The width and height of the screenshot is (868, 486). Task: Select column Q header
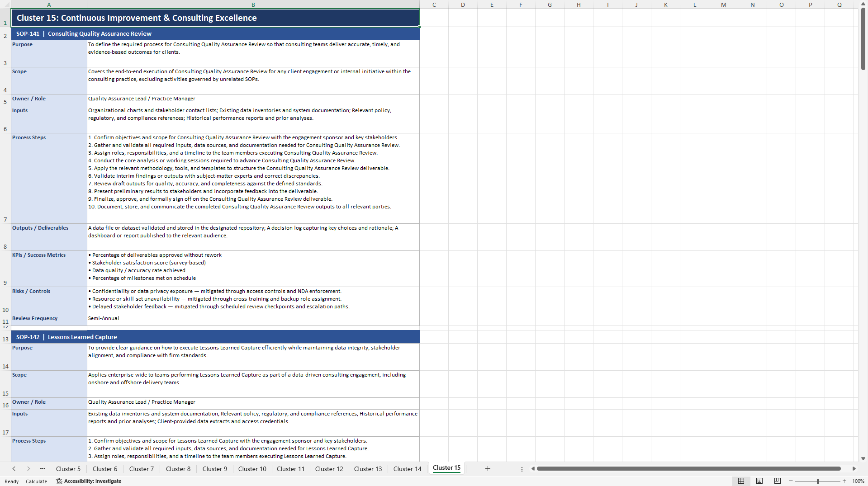[x=840, y=5]
